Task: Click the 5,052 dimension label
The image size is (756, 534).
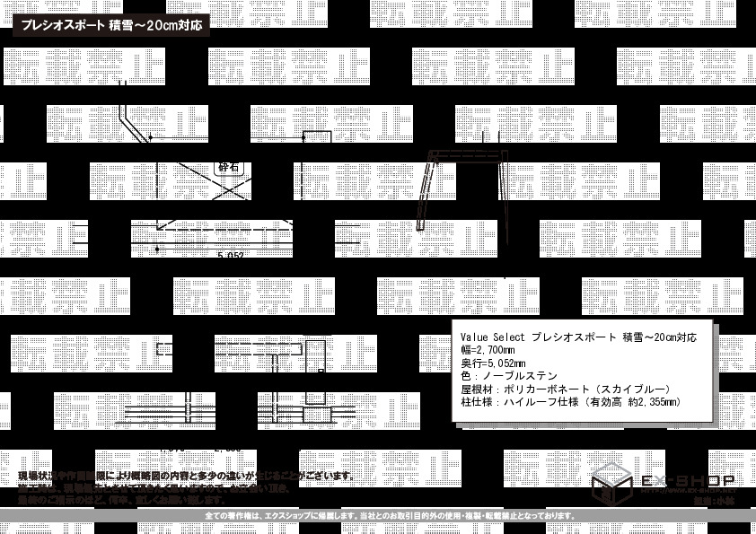Action: click(x=231, y=255)
